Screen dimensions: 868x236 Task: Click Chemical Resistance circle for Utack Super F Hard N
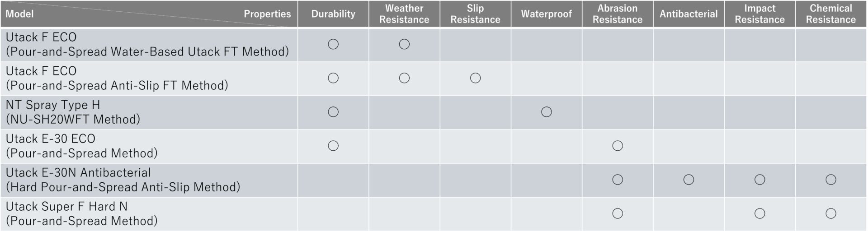pos(830,213)
